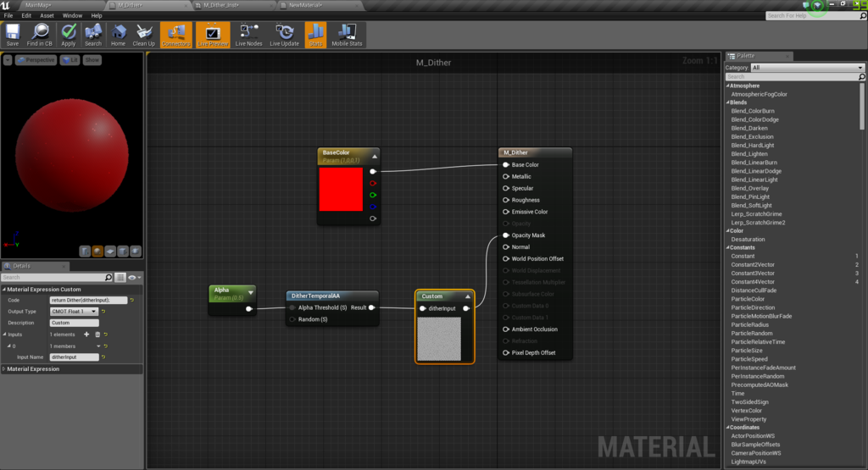Select Constant3Vector in the Palette
The width and height of the screenshot is (868, 470).
click(x=753, y=274)
